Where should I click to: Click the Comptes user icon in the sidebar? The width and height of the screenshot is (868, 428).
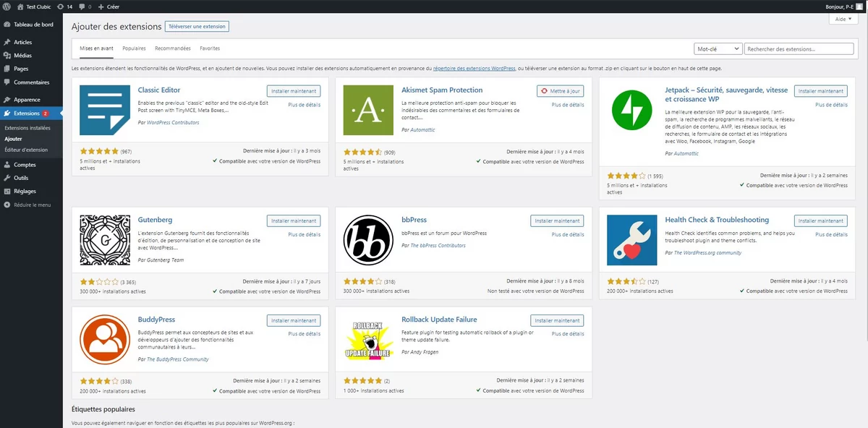pos(7,165)
